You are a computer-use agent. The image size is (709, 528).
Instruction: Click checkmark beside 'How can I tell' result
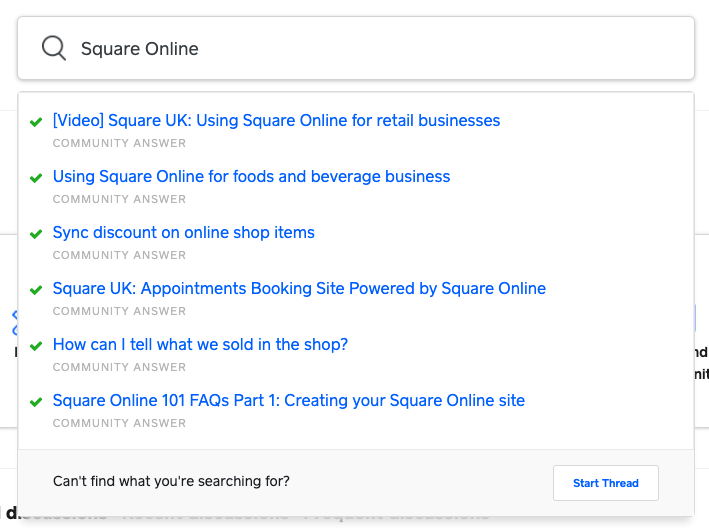(x=37, y=346)
